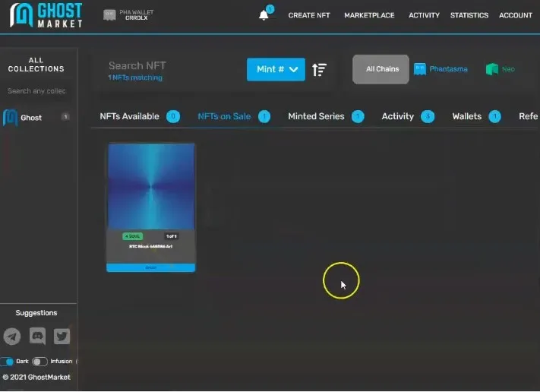540x392 pixels.
Task: Click the Activity tab count badge
Action: tap(428, 116)
